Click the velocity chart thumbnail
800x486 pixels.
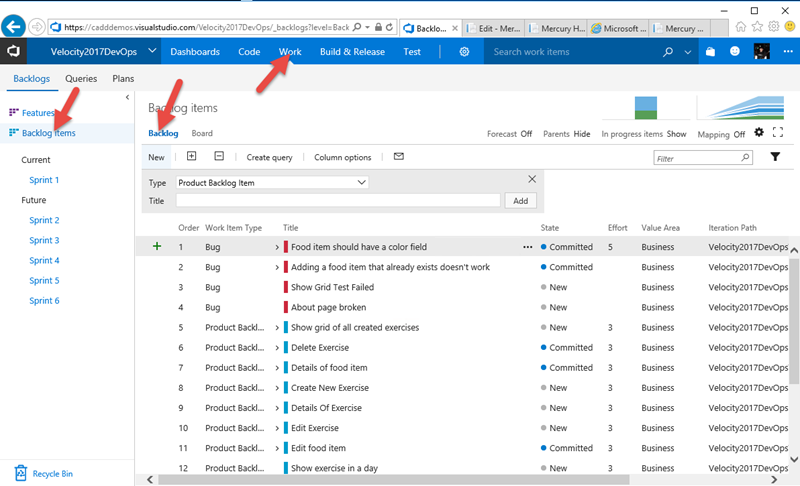click(x=645, y=108)
